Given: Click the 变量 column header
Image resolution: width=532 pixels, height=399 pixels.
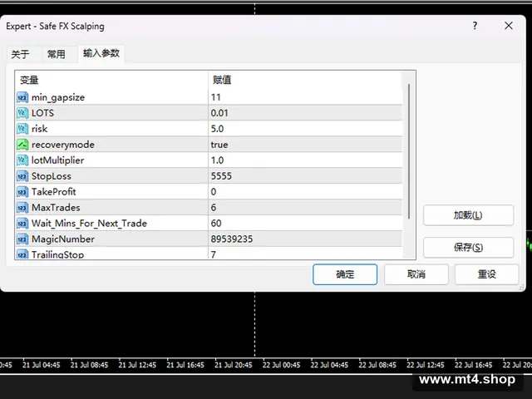Looking at the screenshot, I should pyautogui.click(x=29, y=80).
